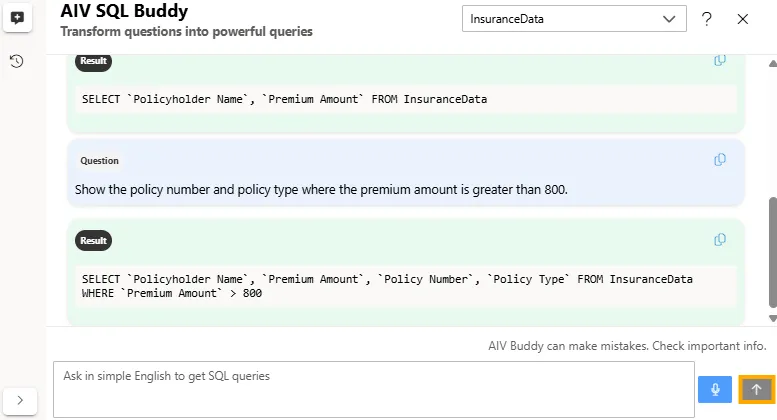Expand the left sidebar using the chevron

click(20, 400)
